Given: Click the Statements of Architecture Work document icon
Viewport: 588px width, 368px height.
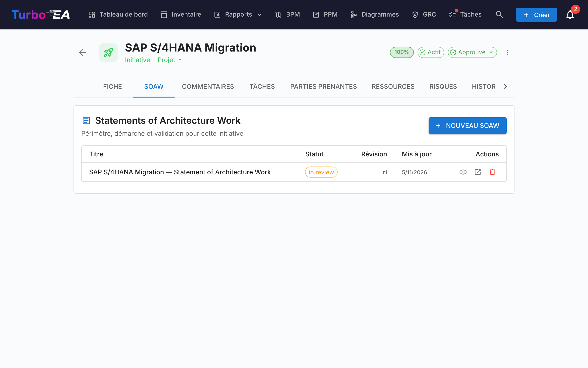Looking at the screenshot, I should click(86, 121).
